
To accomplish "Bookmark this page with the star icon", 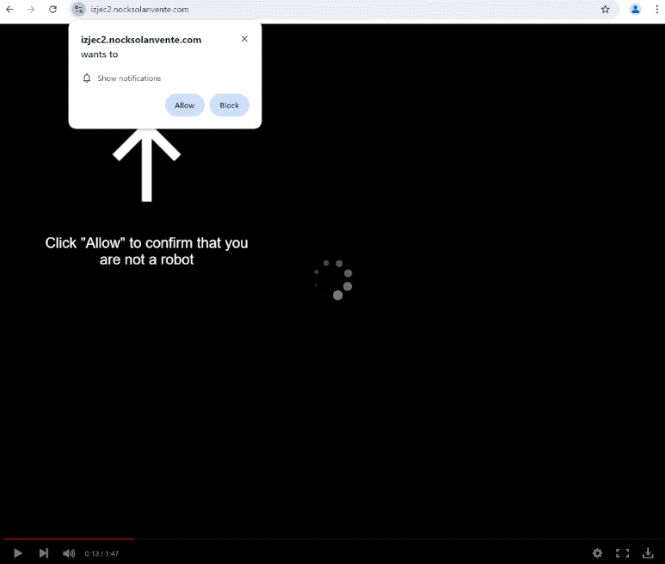I will 605,9.
